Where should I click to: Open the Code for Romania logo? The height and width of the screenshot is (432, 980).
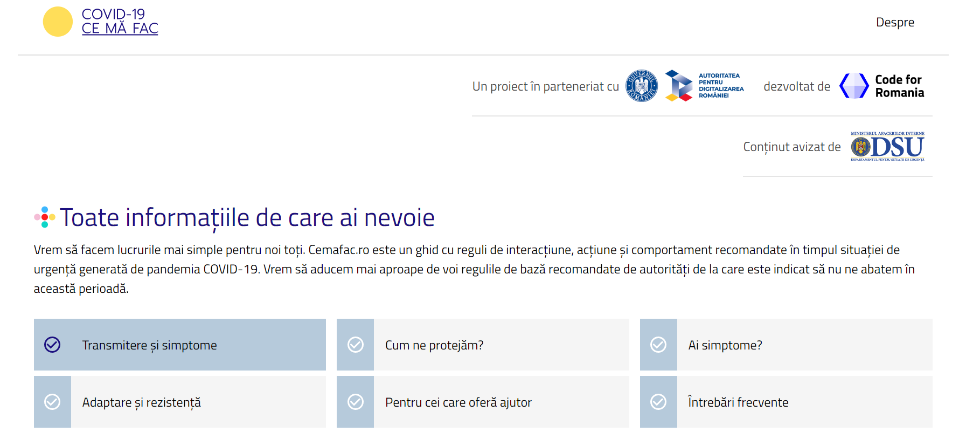pyautogui.click(x=881, y=85)
